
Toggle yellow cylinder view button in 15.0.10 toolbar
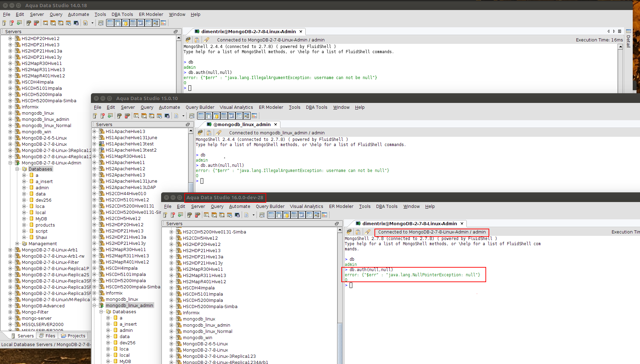point(216,116)
